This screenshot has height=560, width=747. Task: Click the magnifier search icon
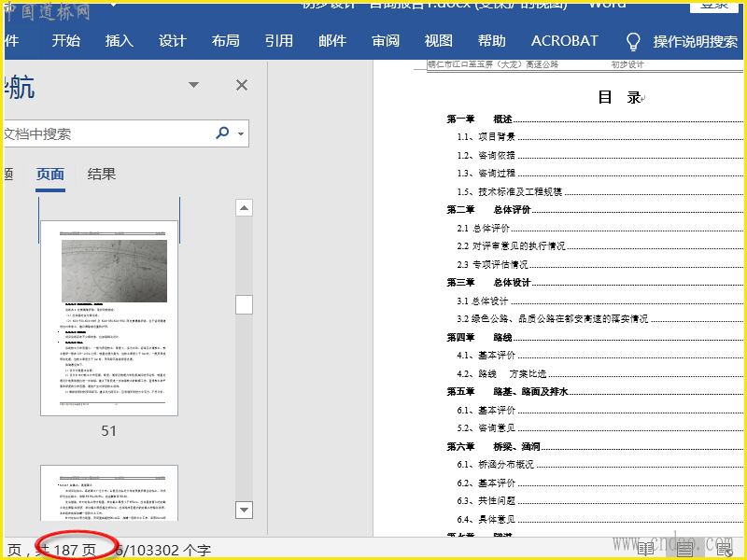coord(222,133)
